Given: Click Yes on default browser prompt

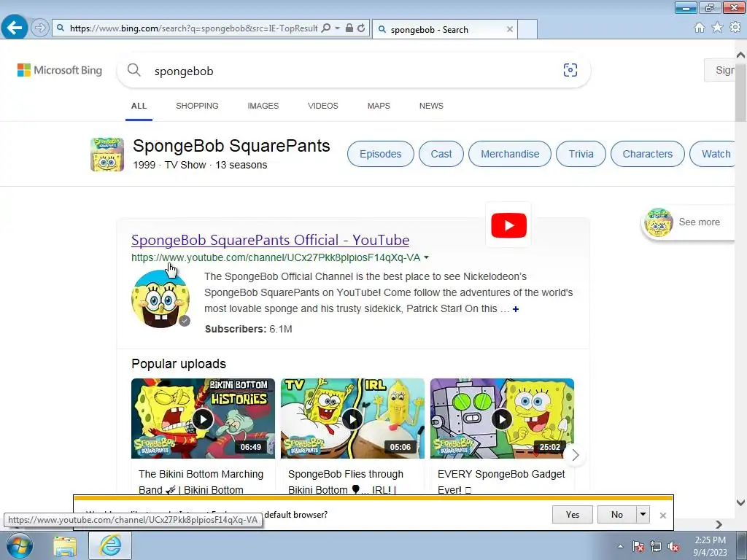Looking at the screenshot, I should tap(573, 514).
